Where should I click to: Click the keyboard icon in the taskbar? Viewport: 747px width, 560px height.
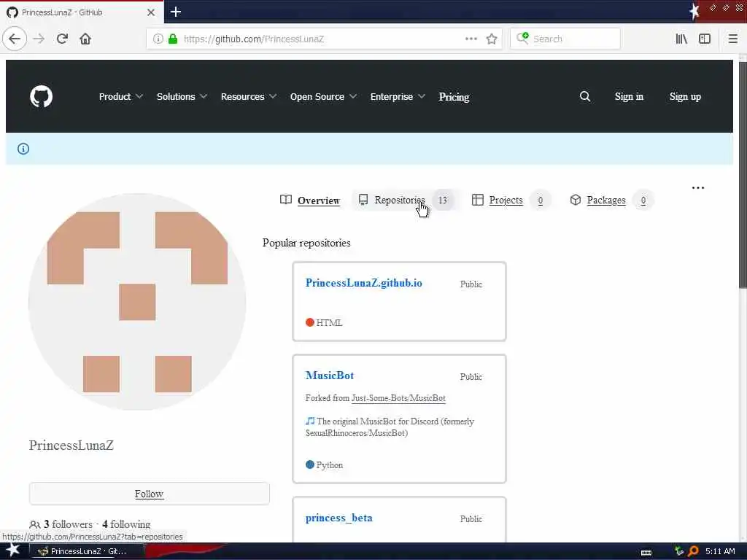(646, 553)
